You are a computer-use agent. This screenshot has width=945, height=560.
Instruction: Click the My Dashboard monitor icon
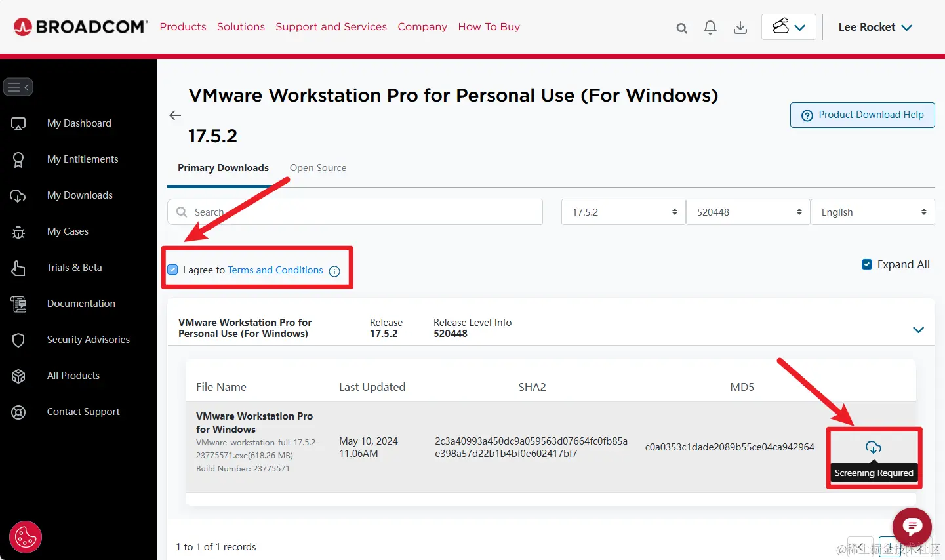18,123
